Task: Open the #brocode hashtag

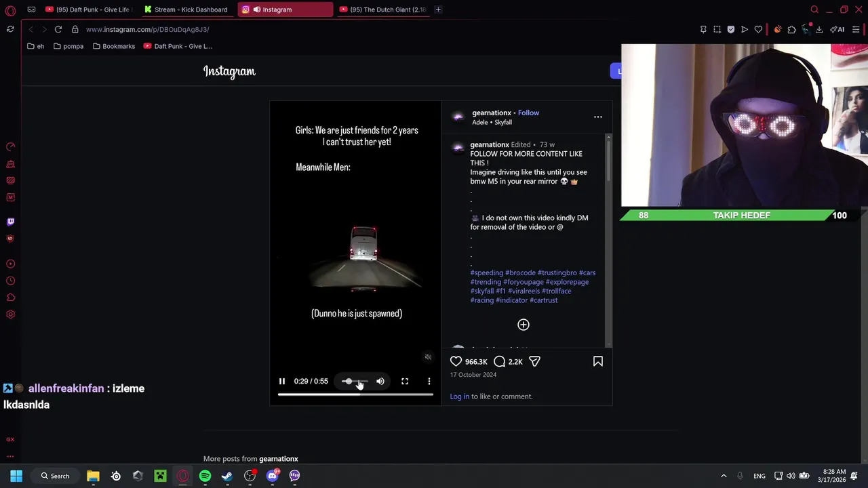Action: [520, 272]
